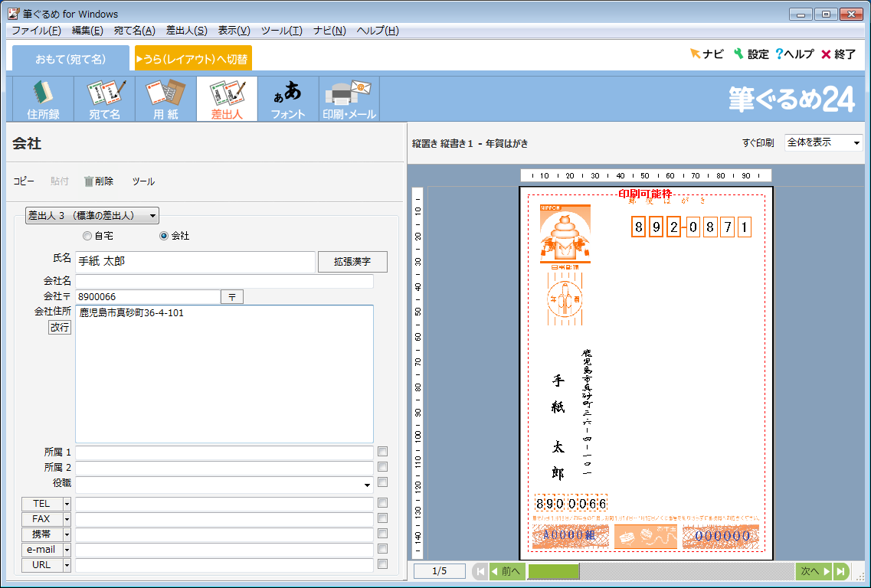Toggle the 所属 2 print checkbox
Image resolution: width=871 pixels, height=588 pixels.
(x=382, y=467)
